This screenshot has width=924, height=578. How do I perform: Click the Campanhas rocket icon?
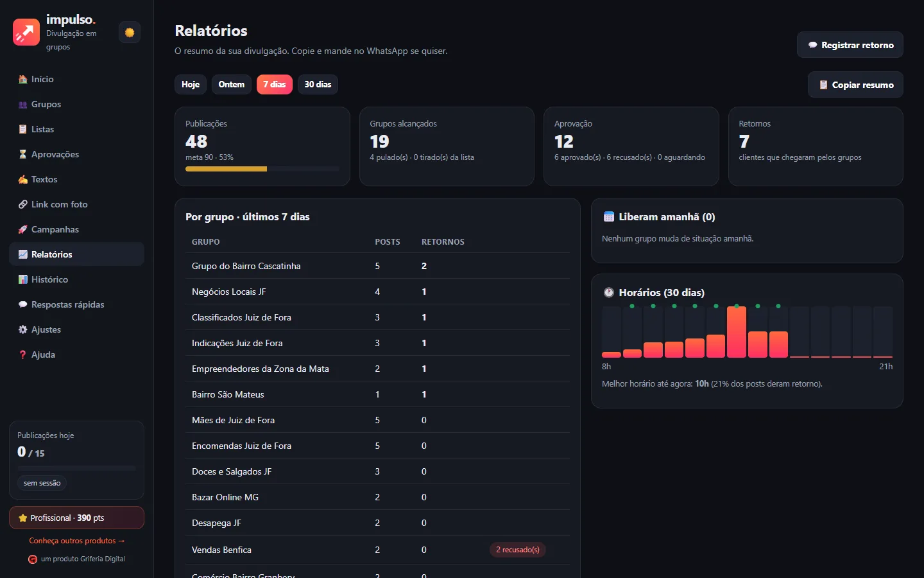[x=23, y=229]
